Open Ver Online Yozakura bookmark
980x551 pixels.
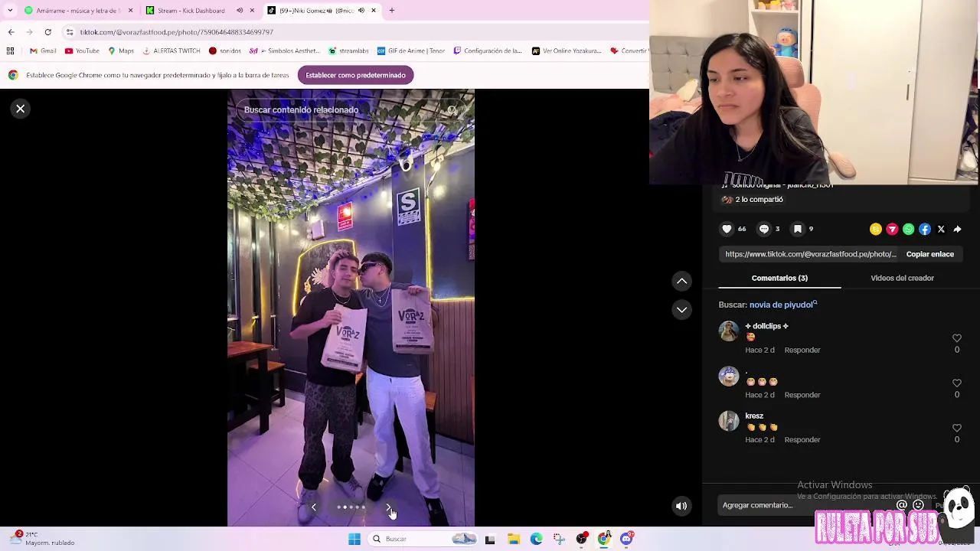(x=567, y=51)
